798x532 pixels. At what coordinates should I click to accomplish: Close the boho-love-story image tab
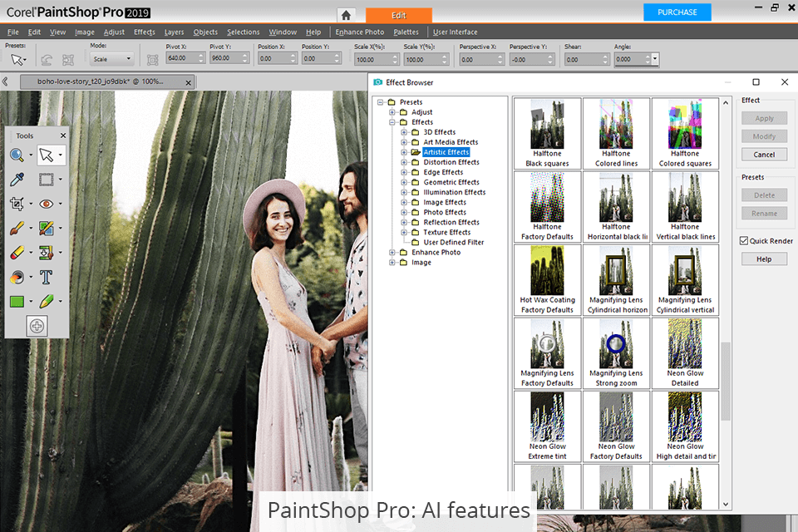pos(189,82)
